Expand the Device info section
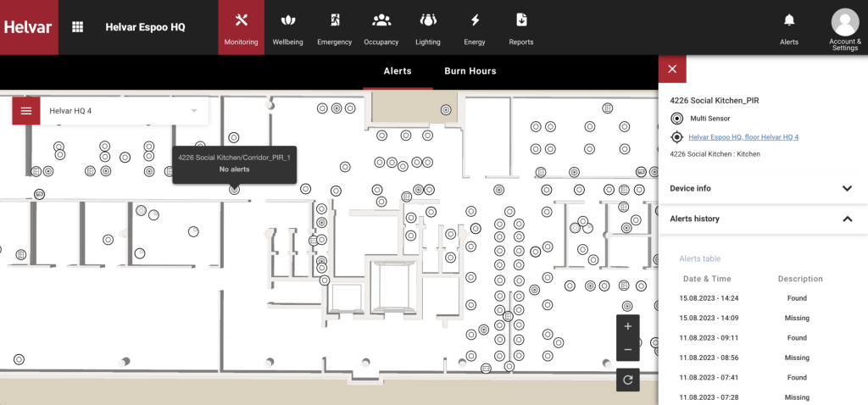Viewport: 868px width, 405px height. click(763, 189)
